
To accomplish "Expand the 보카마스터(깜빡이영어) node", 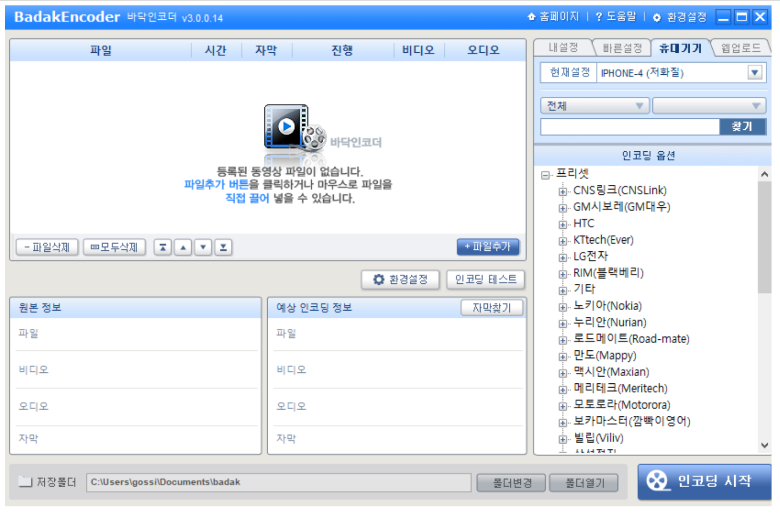I will tap(563, 423).
